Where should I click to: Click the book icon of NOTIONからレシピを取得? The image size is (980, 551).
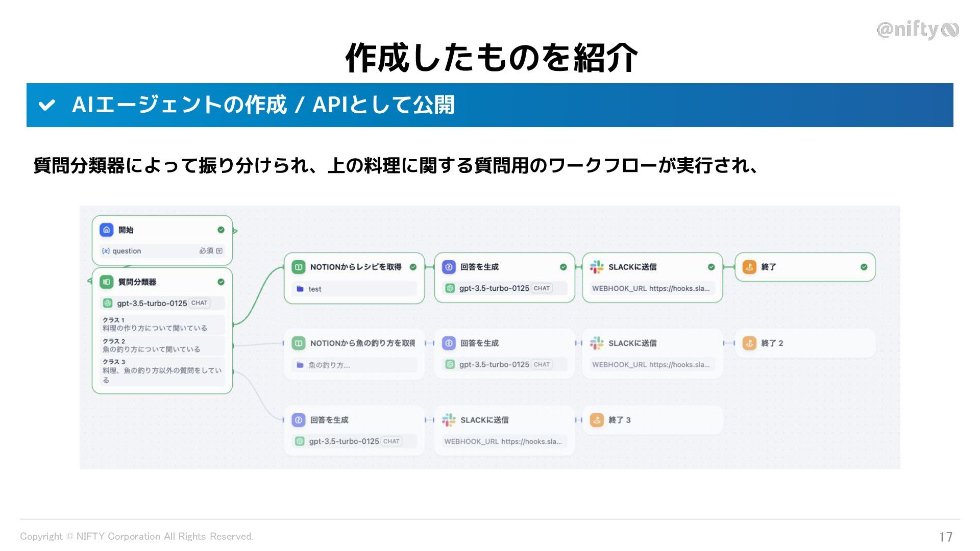coord(299,267)
